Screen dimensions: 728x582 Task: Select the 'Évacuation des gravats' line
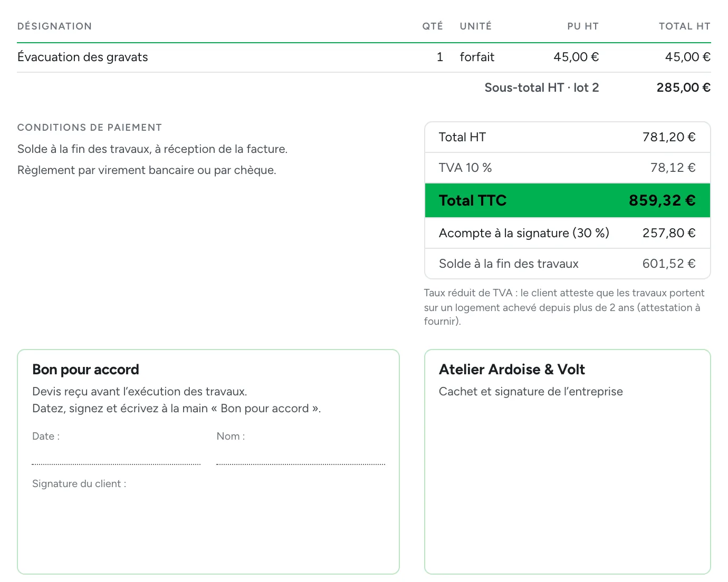(364, 57)
